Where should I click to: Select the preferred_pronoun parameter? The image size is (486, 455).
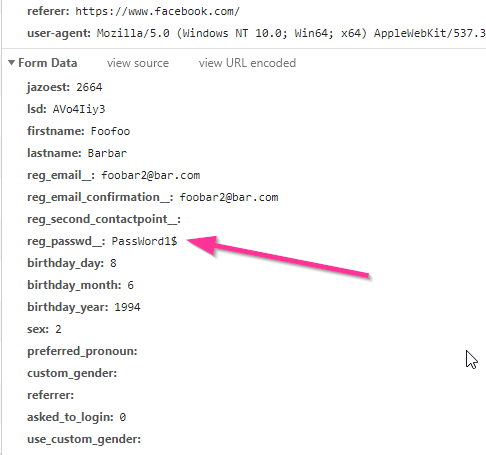(x=82, y=351)
